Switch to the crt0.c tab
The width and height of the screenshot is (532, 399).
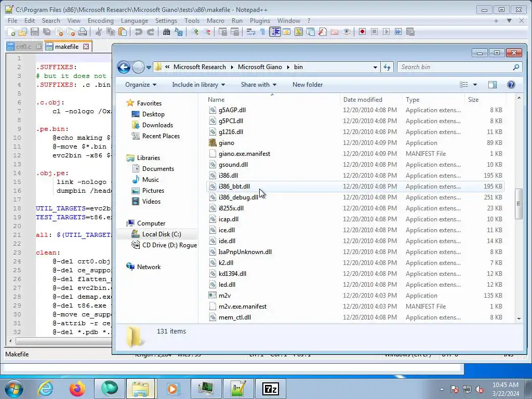(x=24, y=47)
